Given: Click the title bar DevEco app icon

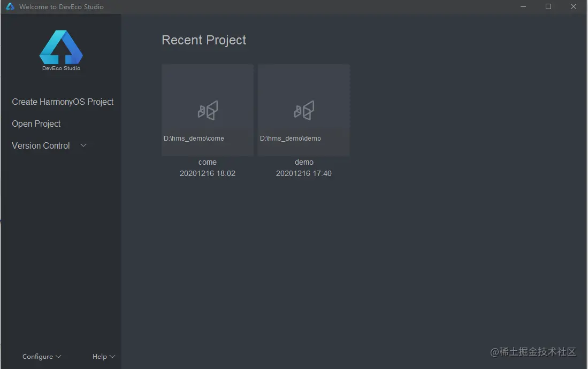Looking at the screenshot, I should click(10, 6).
